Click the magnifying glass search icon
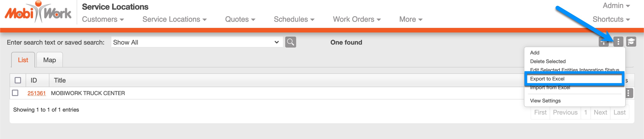The height and width of the screenshot is (139, 644). [290, 42]
